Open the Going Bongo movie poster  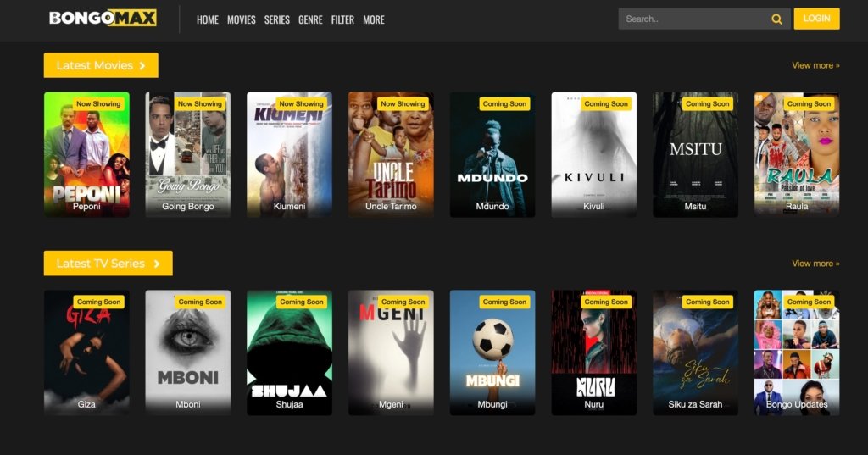tap(188, 154)
